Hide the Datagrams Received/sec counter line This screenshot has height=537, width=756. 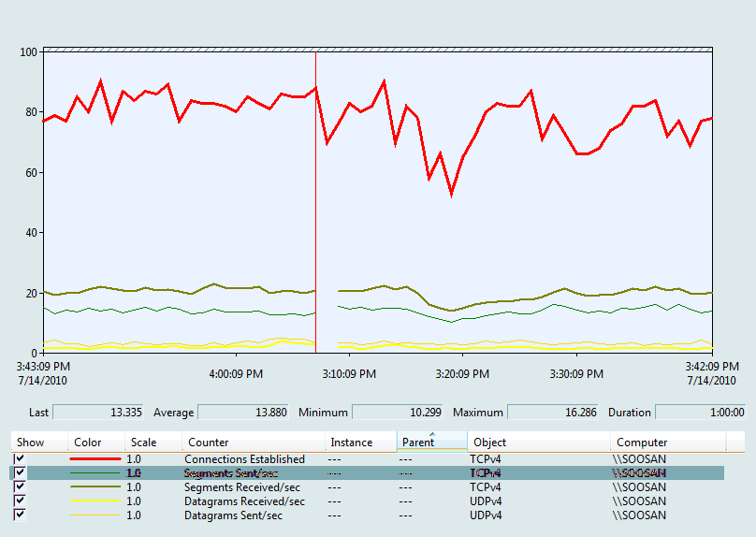click(20, 501)
